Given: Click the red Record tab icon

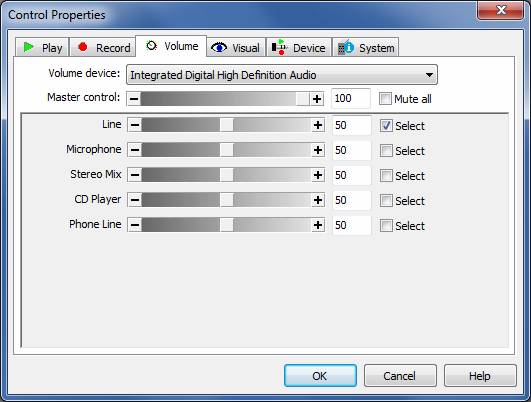Looking at the screenshot, I should [83, 47].
